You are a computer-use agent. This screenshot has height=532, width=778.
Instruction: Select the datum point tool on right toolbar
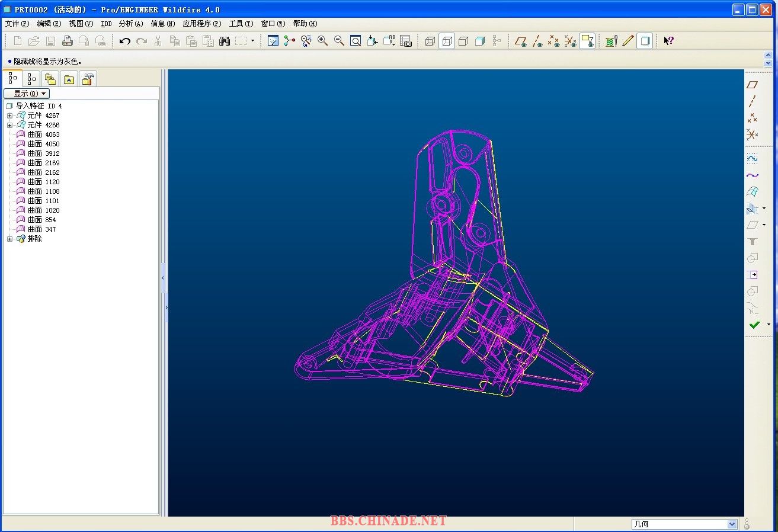(752, 118)
